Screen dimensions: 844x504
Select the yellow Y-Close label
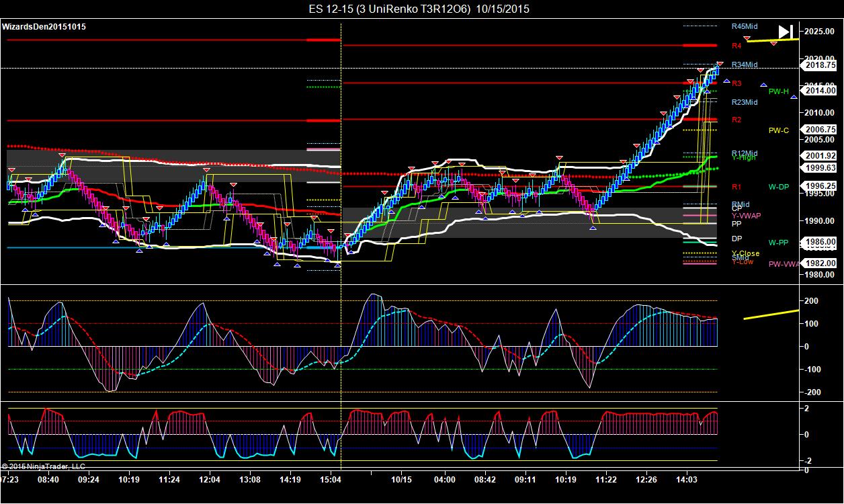[x=746, y=253]
